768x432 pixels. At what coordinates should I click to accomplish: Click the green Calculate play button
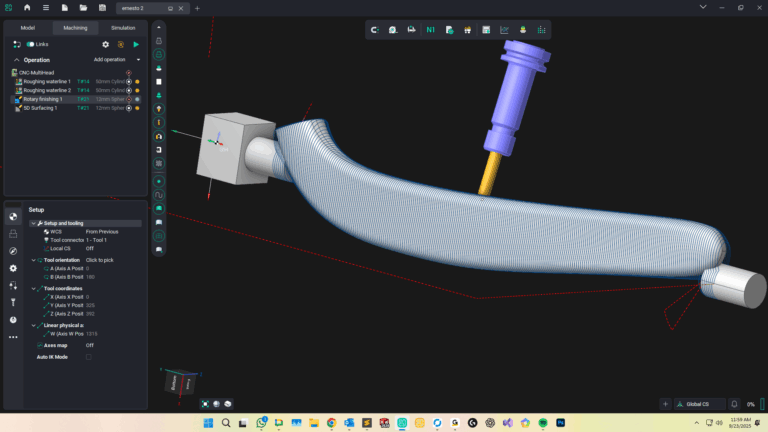point(136,44)
